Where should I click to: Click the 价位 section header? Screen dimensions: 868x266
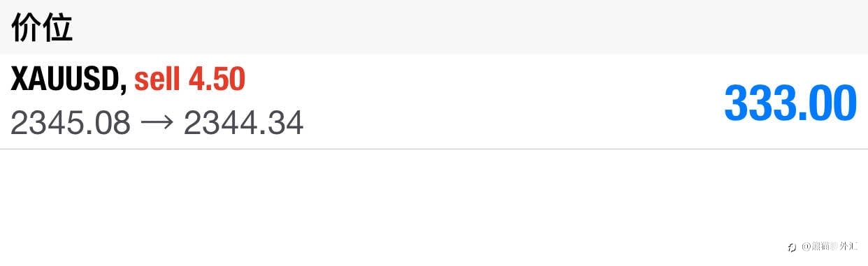pyautogui.click(x=42, y=28)
